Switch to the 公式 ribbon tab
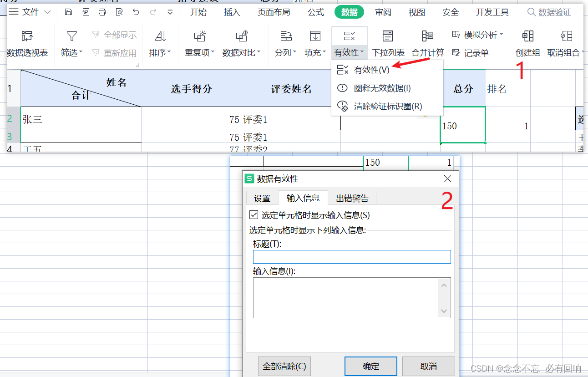Screen dimensions: 588x377 [x=316, y=12]
